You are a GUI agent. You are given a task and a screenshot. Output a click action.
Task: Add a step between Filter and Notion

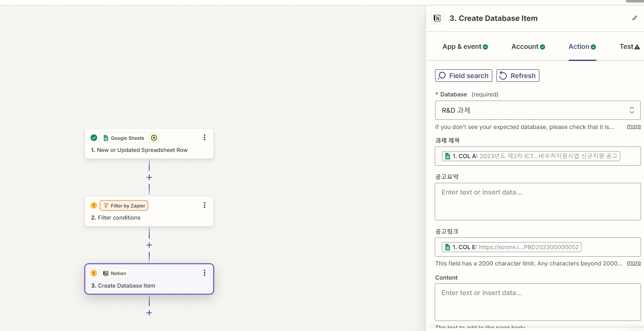[149, 245]
